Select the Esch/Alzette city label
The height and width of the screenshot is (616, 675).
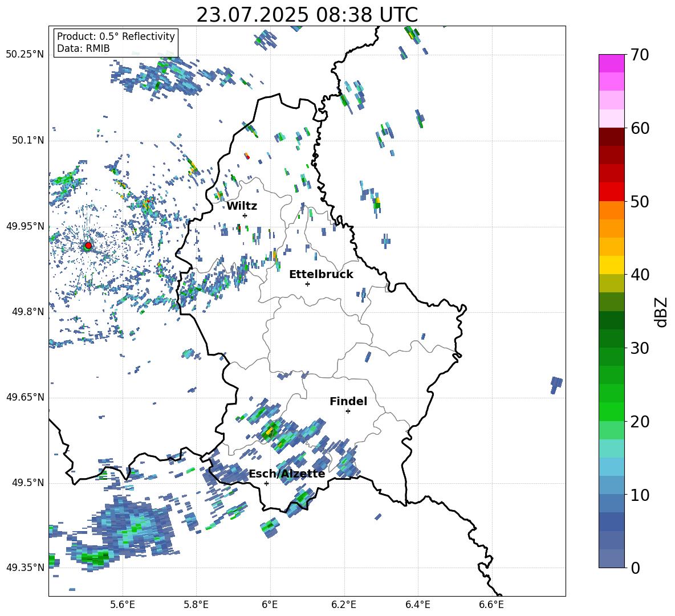click(287, 474)
